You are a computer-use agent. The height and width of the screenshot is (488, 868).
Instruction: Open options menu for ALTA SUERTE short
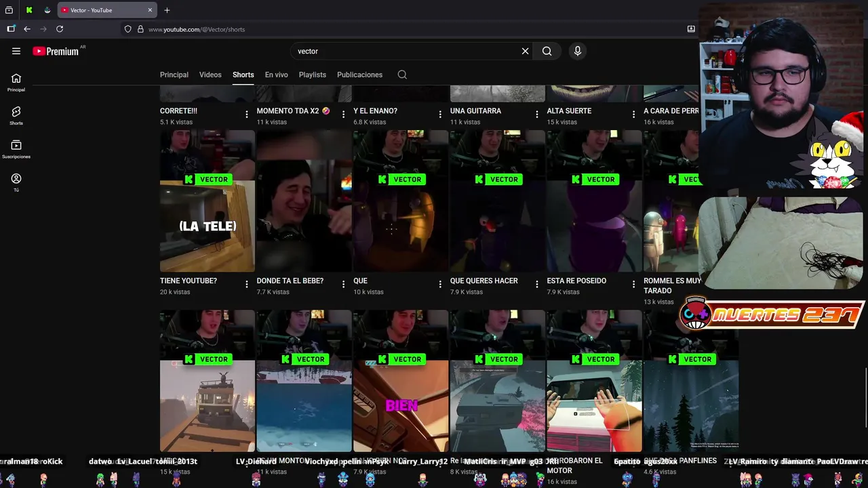(633, 115)
